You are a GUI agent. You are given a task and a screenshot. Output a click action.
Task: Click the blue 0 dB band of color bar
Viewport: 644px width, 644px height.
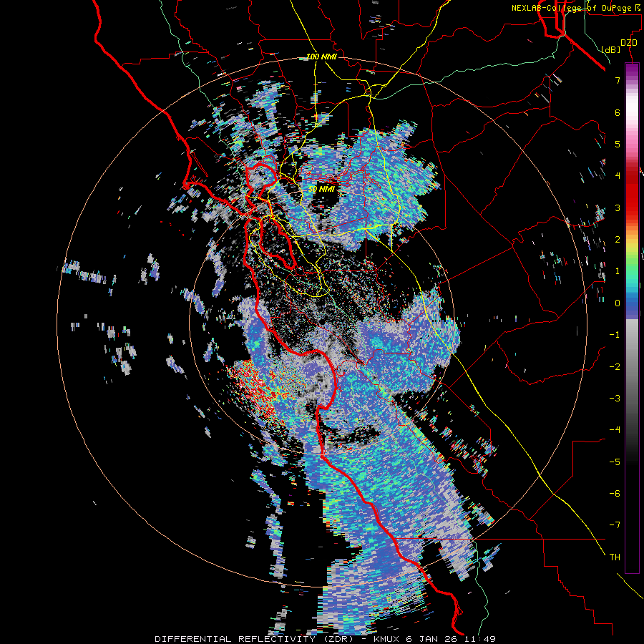point(632,303)
